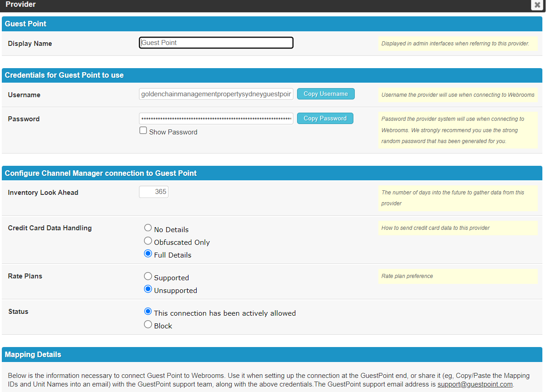Set Rate Plans to Unsupported

coord(148,289)
